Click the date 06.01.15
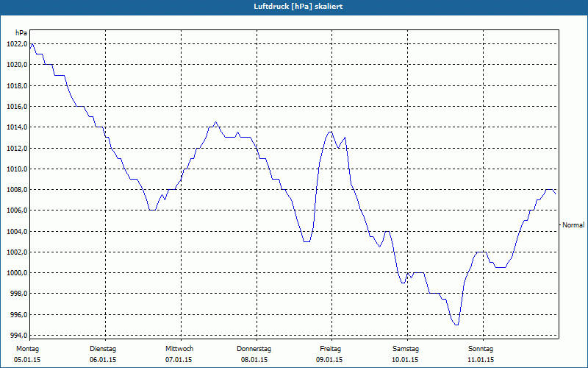 103,360
